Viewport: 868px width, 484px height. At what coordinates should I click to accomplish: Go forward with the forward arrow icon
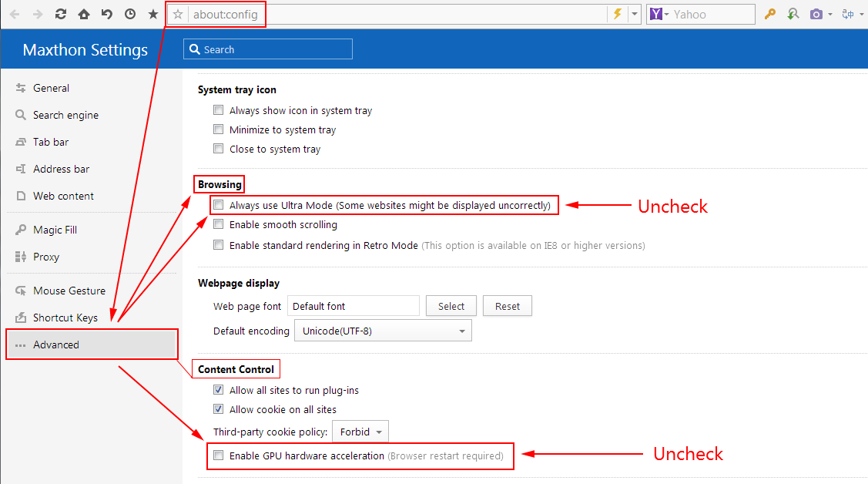coord(38,15)
